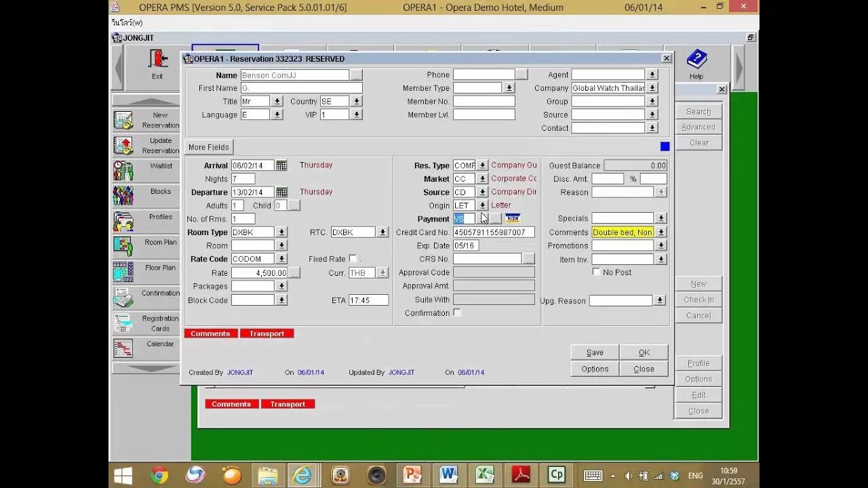This screenshot has width=868, height=488.
Task: Click the Save button
Action: tap(595, 352)
